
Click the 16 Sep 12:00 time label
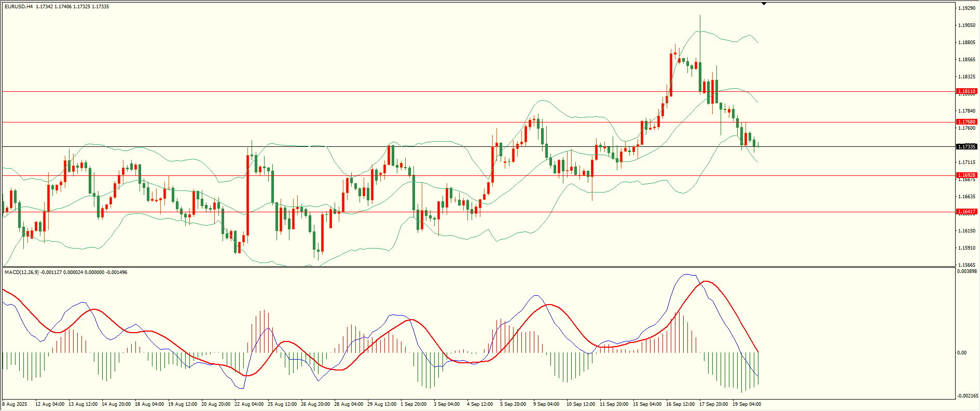[x=681, y=404]
